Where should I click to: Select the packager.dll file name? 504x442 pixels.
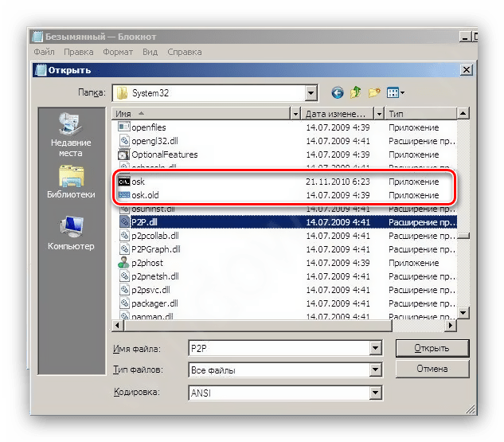(x=154, y=303)
